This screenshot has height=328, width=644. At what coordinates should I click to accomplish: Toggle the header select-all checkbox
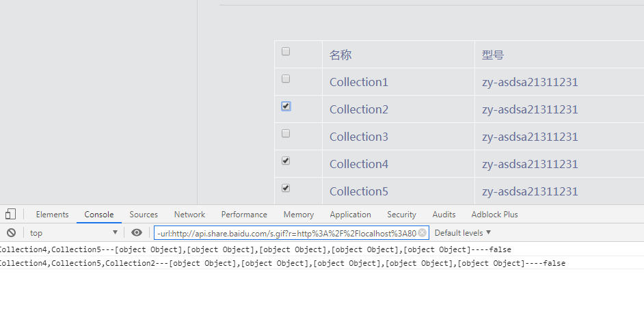point(286,51)
